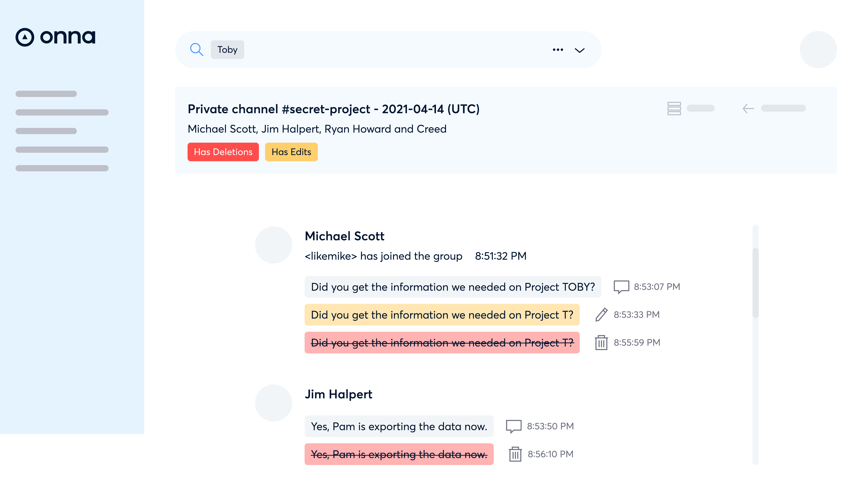
Task: Click the list view layout icon
Action: coord(674,109)
